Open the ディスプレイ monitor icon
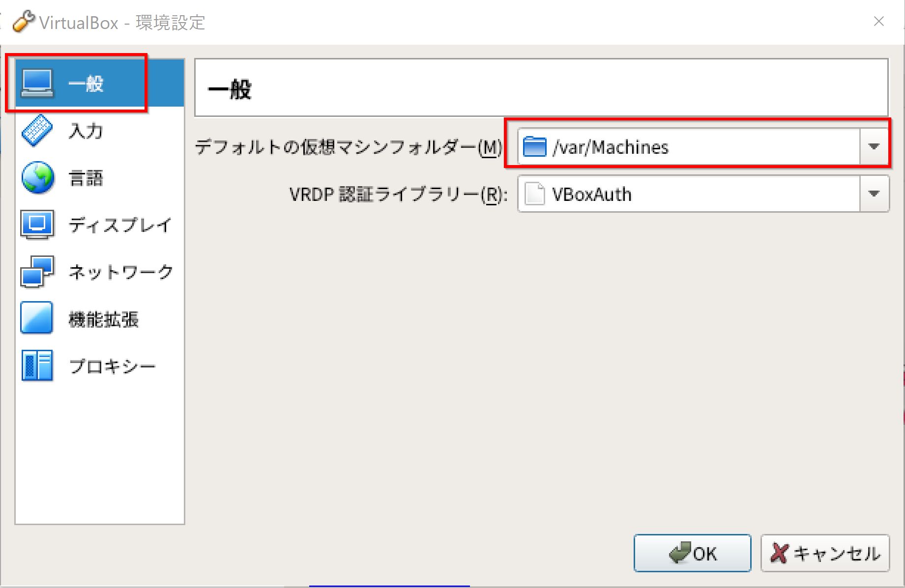The height and width of the screenshot is (588, 905). pos(37,224)
